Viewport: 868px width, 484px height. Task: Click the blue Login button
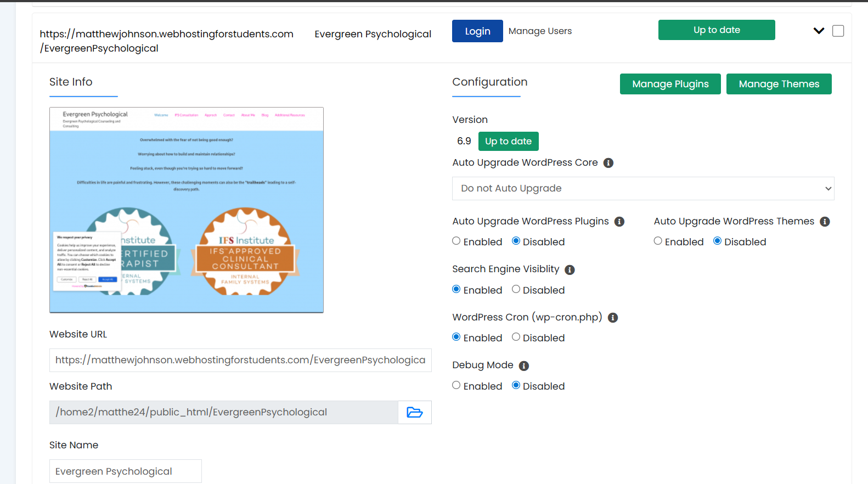tap(477, 31)
